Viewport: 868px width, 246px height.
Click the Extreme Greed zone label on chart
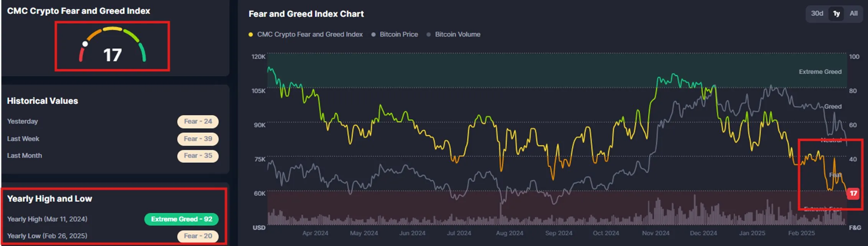point(820,72)
